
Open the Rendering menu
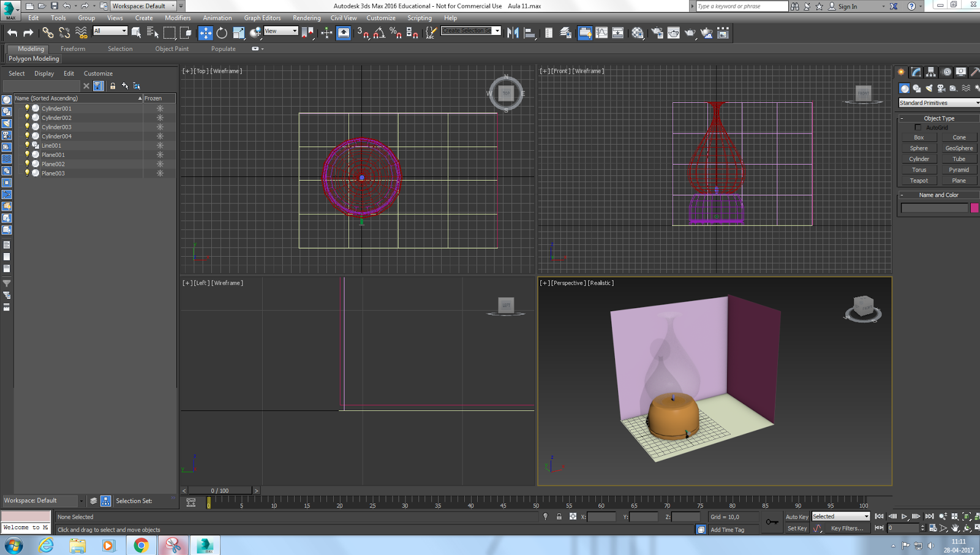[306, 18]
